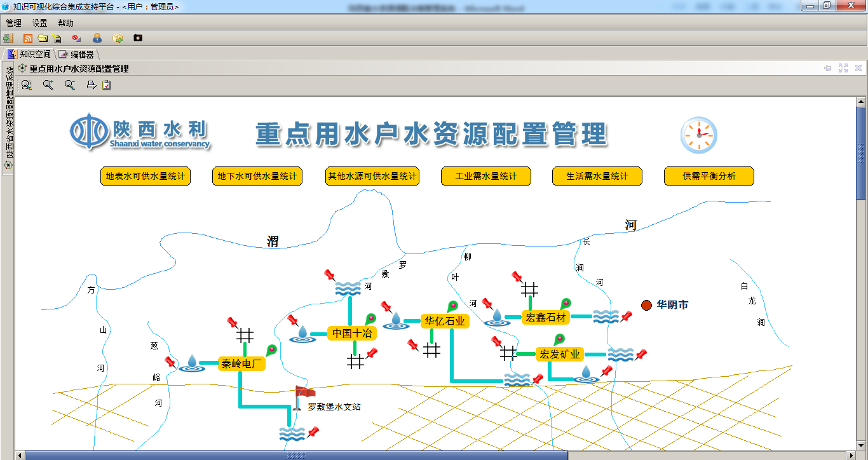
Task: Click the vertical scrollbar up arrow
Action: (862, 102)
